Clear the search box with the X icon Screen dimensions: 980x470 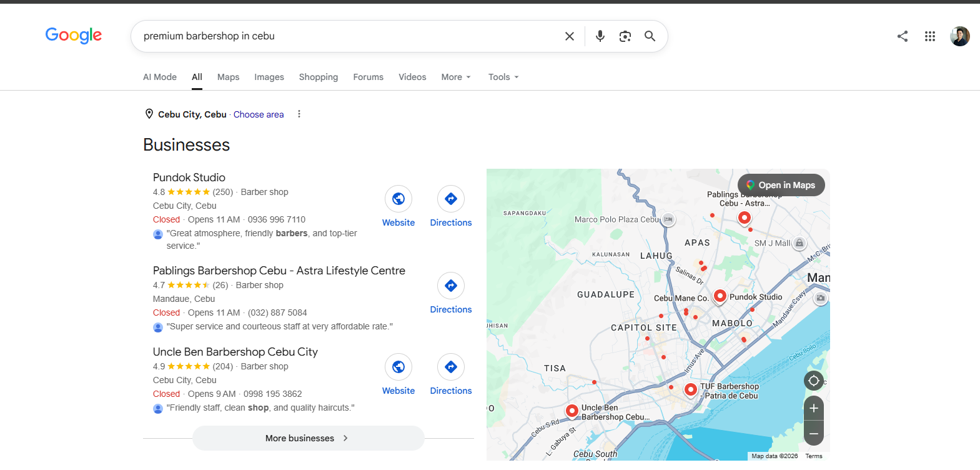570,36
